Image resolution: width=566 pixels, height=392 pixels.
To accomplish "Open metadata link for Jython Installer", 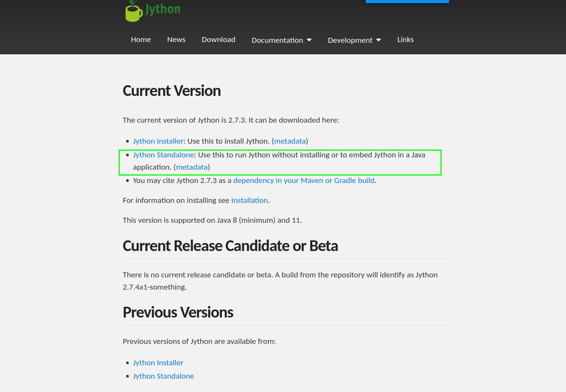I will (x=290, y=141).
